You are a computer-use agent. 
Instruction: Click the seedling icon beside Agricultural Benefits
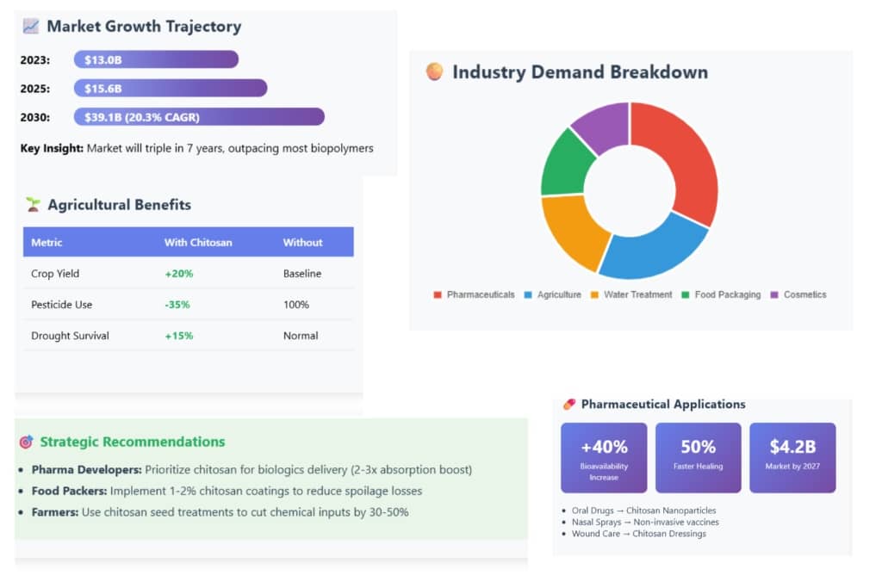[33, 205]
